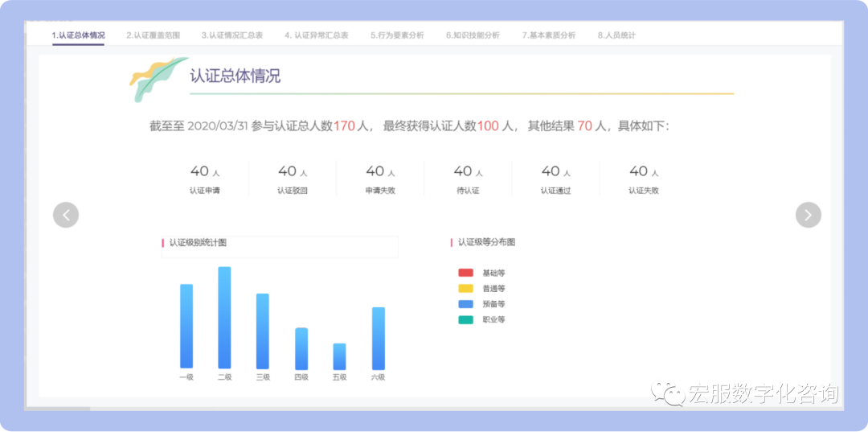868x432 pixels.
Task: Click the 六级 bar in the chart
Action: pyautogui.click(x=378, y=339)
